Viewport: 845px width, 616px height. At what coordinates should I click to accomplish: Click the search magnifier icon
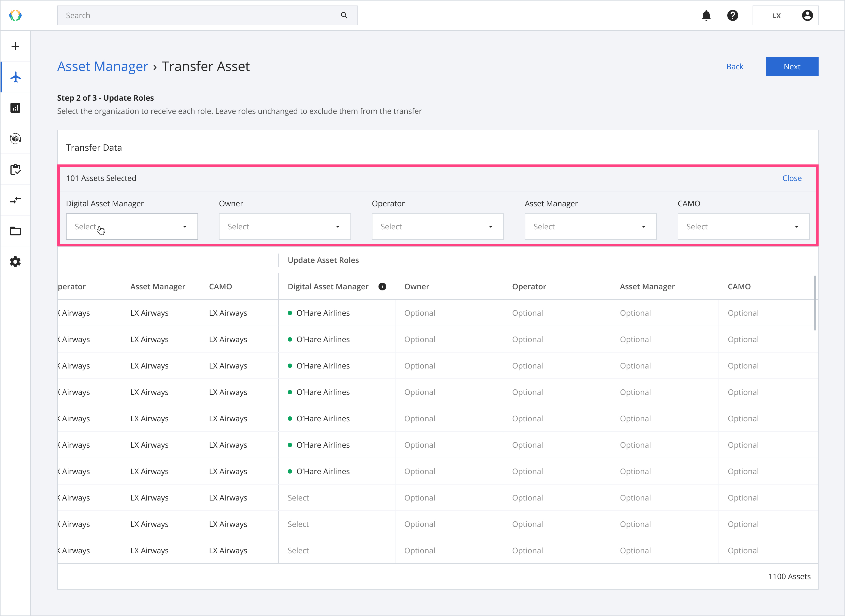tap(344, 15)
